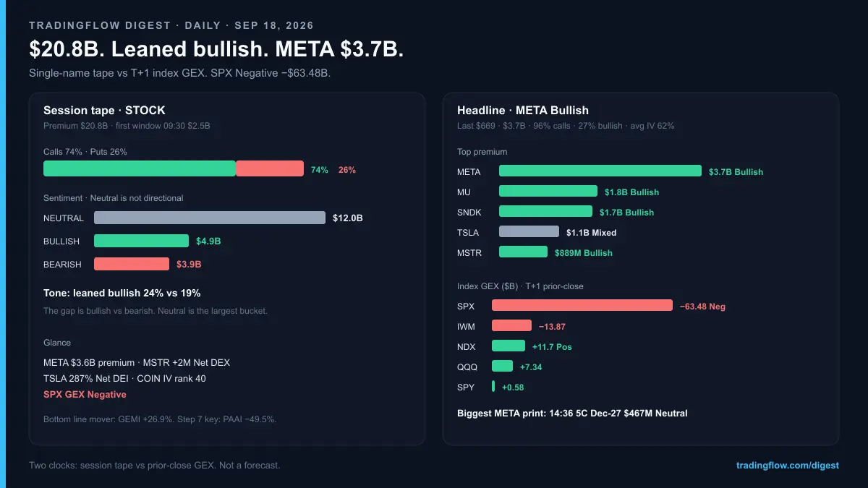Click the red Puts 26% segment

(270, 168)
